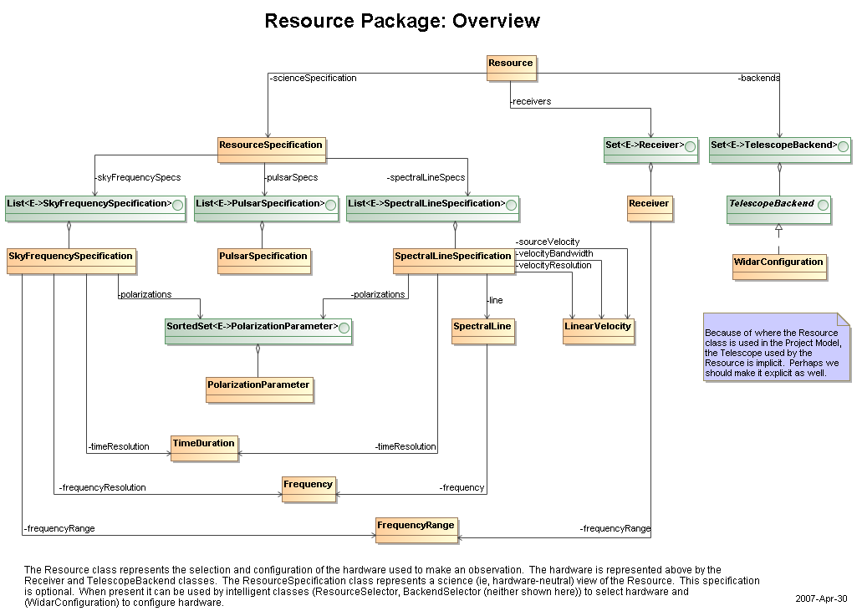862x616 pixels.
Task: Expand the SpectralLineSpecification class box
Action: pyautogui.click(x=454, y=257)
